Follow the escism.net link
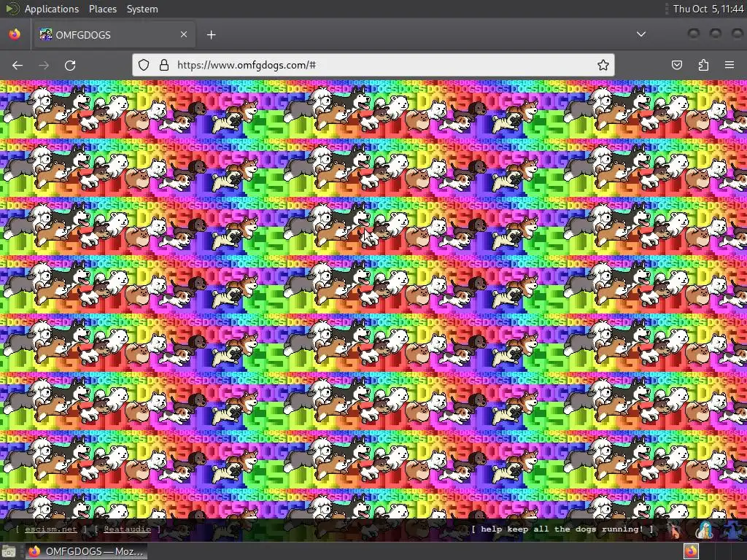 coord(50,529)
